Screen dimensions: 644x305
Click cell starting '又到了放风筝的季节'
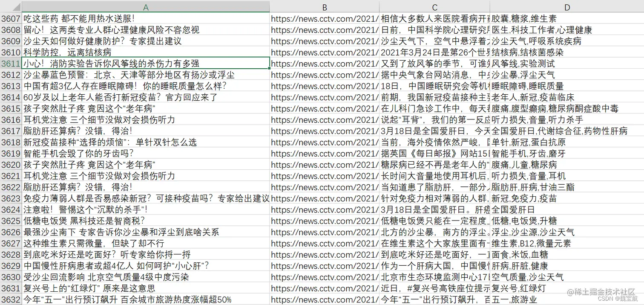434,64
